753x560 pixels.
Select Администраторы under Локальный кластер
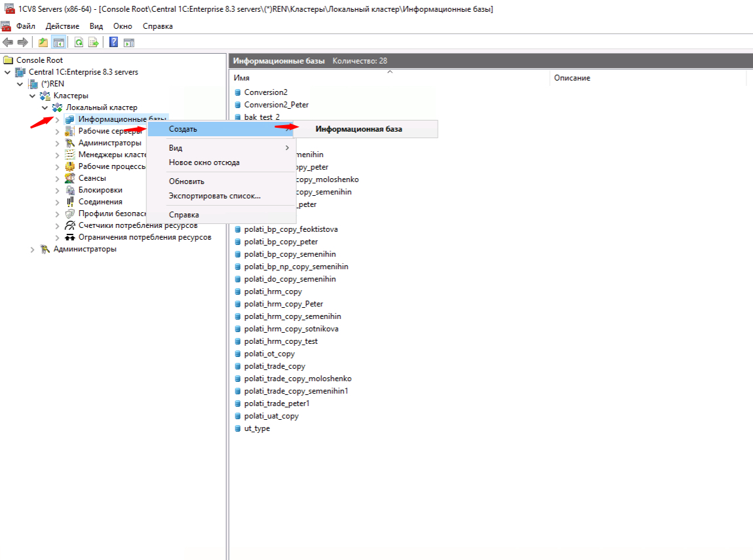point(110,143)
